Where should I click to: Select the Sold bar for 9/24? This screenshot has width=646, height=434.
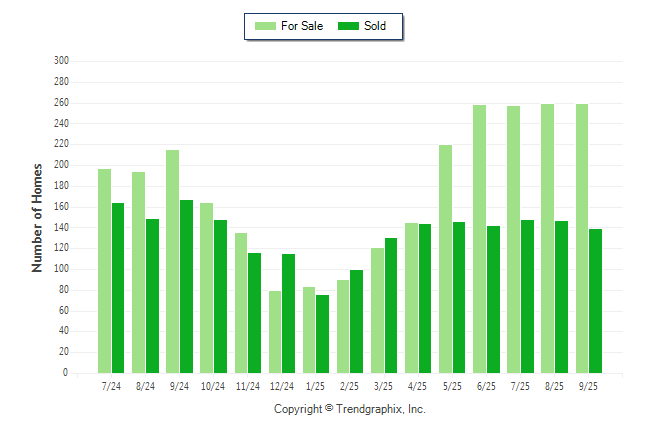[x=186, y=286]
